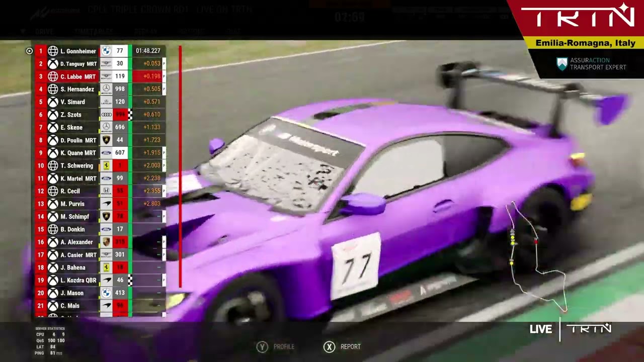This screenshot has height=362, width=644.
Task: Click the checkered flag icon beside L. Kozdra
Action: (x=130, y=280)
